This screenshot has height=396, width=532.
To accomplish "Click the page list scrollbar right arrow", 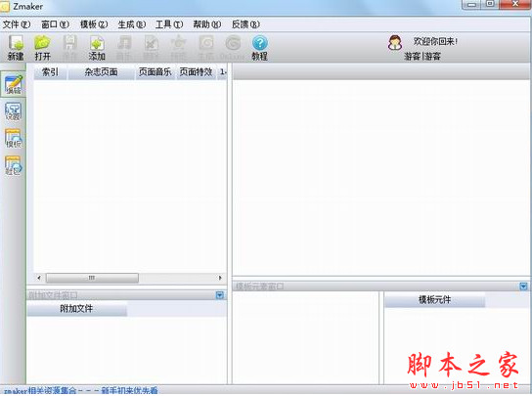I will [220, 278].
